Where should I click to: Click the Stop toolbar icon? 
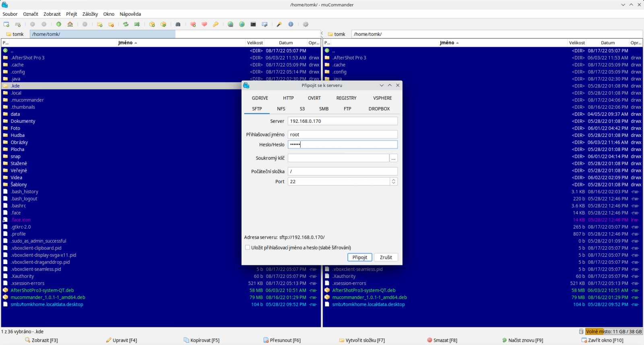(x=85, y=24)
